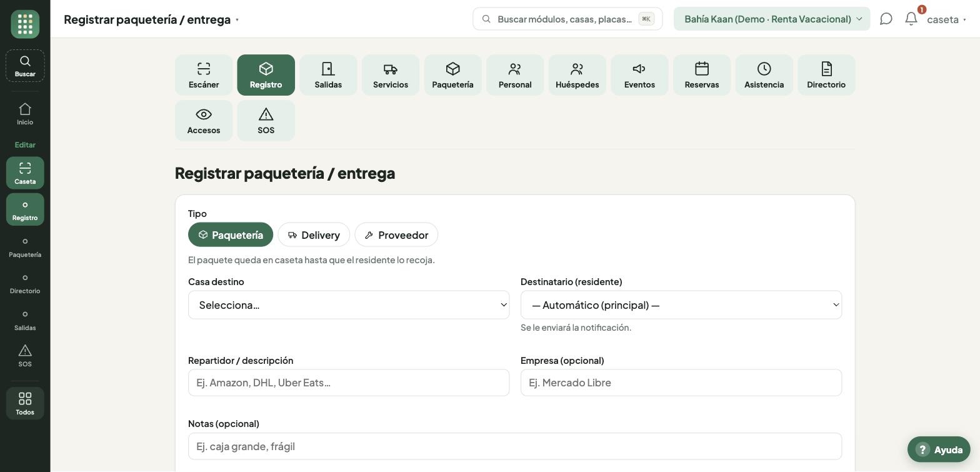Open the Salidas door tile
This screenshot has height=472, width=980.
(x=328, y=75)
